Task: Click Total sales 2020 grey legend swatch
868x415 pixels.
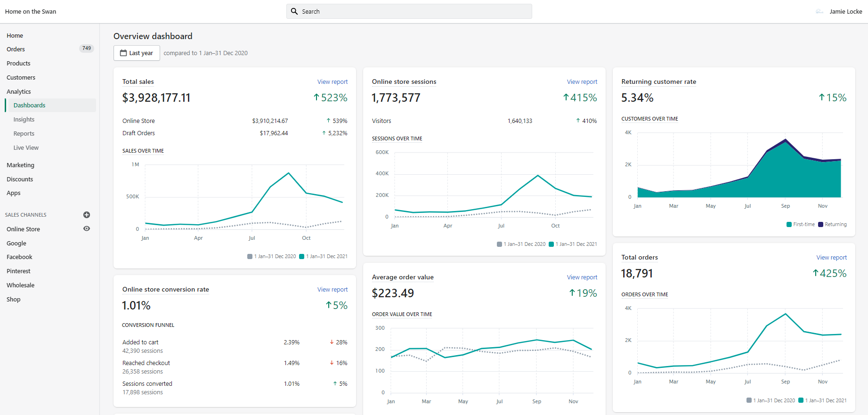Action: point(250,256)
